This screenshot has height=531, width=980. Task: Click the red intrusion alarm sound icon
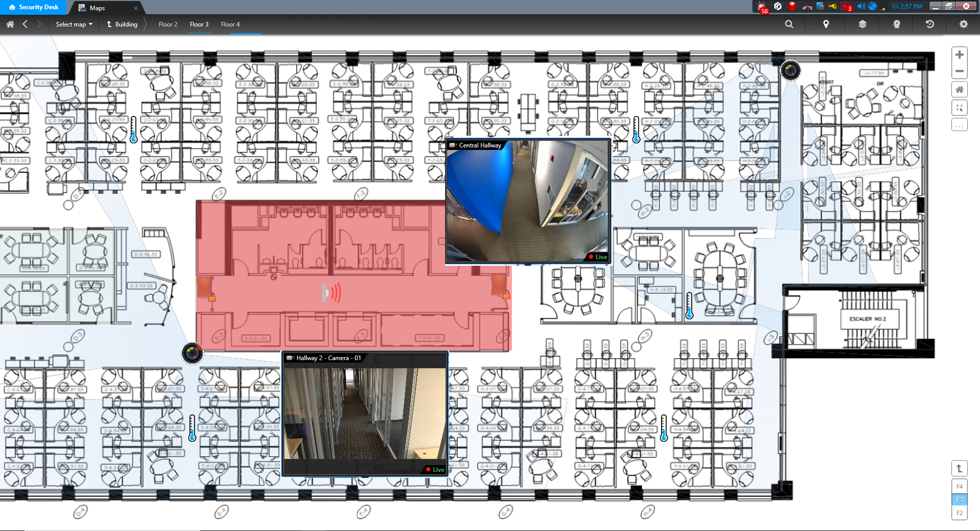(x=332, y=293)
